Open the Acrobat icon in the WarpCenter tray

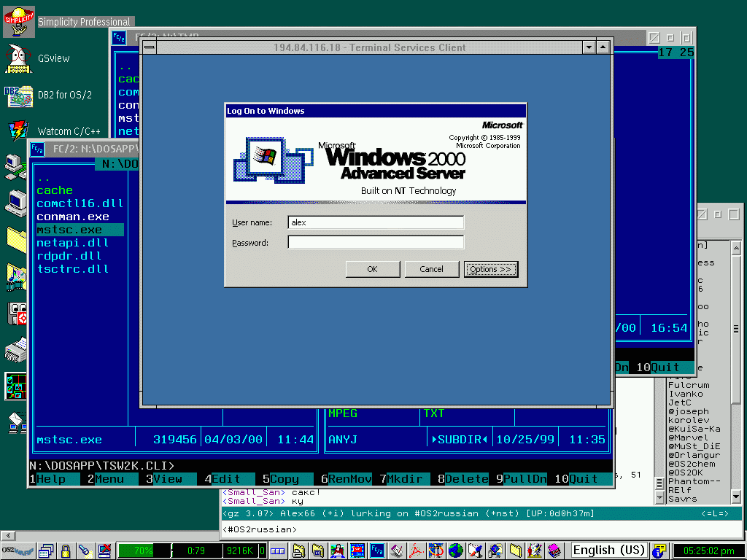[416, 551]
